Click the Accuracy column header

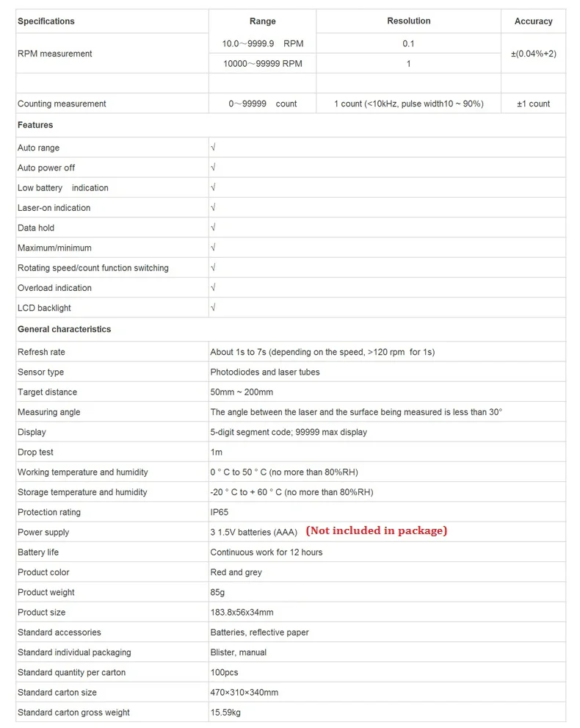coord(534,21)
